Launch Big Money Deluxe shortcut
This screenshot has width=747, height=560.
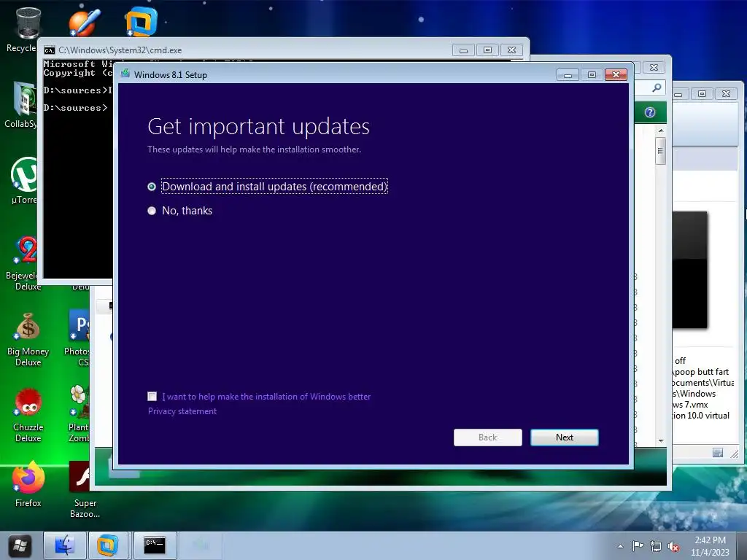pos(28,340)
